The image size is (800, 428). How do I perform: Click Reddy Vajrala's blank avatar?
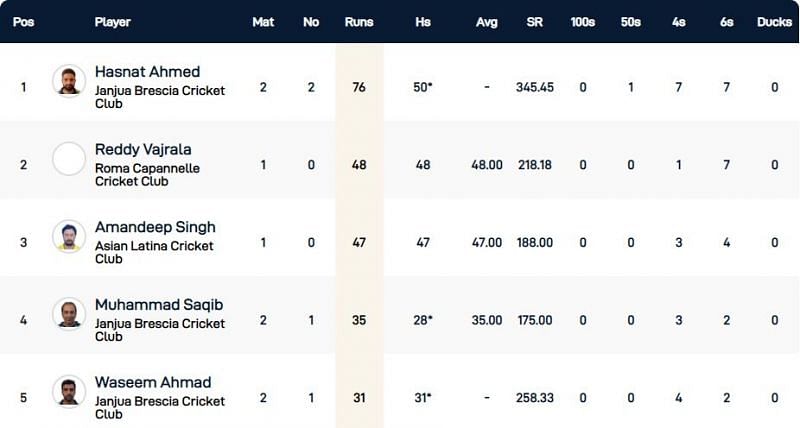[69, 159]
